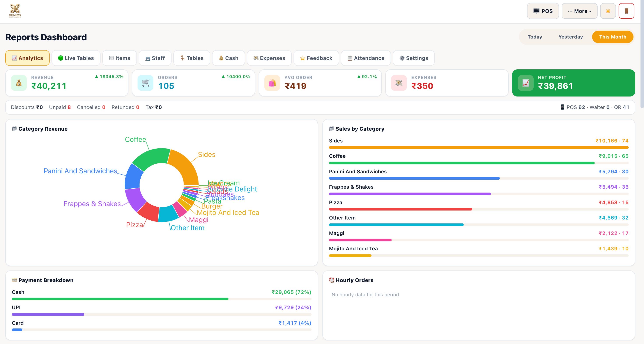644x344 pixels.
Task: Click the net profit chart icon
Action: point(525,83)
